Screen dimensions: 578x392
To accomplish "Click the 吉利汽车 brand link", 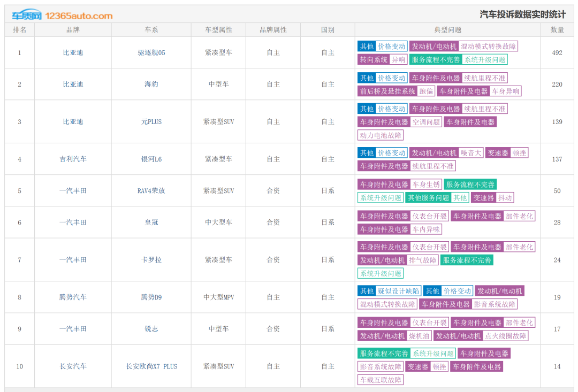I will [x=73, y=159].
